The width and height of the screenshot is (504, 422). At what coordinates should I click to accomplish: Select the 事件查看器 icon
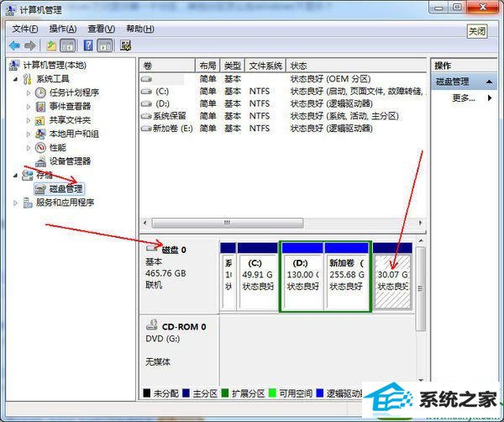coord(40,107)
